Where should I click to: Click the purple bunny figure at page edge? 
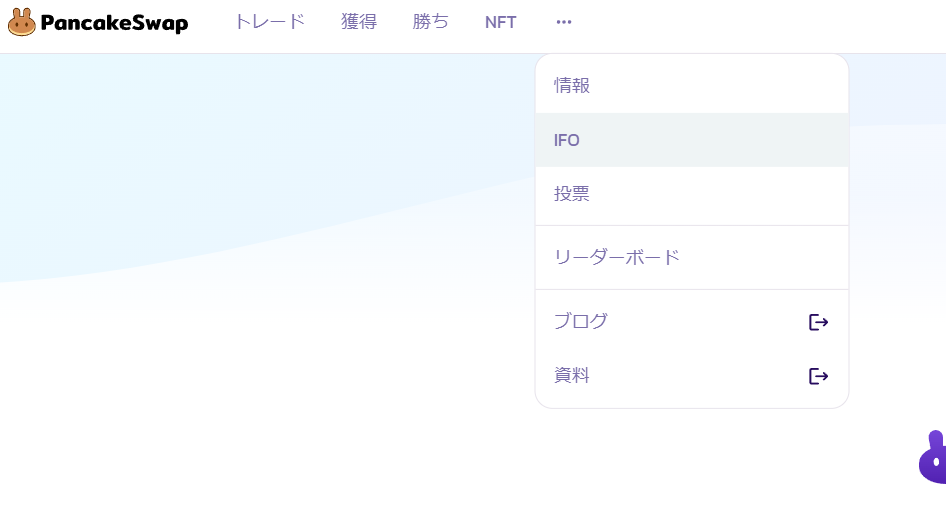click(x=932, y=457)
